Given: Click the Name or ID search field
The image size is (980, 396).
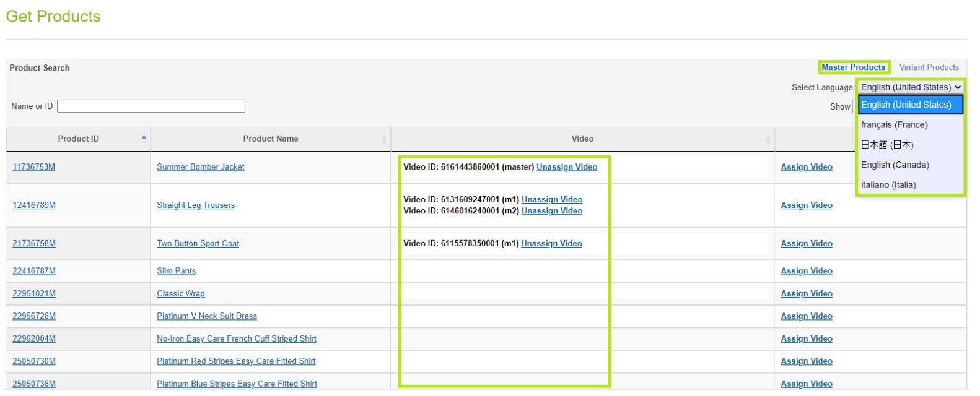Looking at the screenshot, I should click(151, 106).
